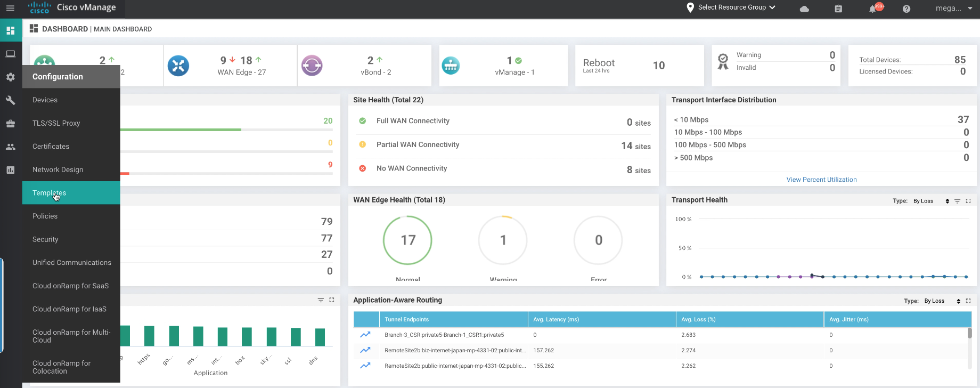The image size is (980, 388).
Task: Change Transport Health type By Loss dropdown
Action: click(x=931, y=201)
